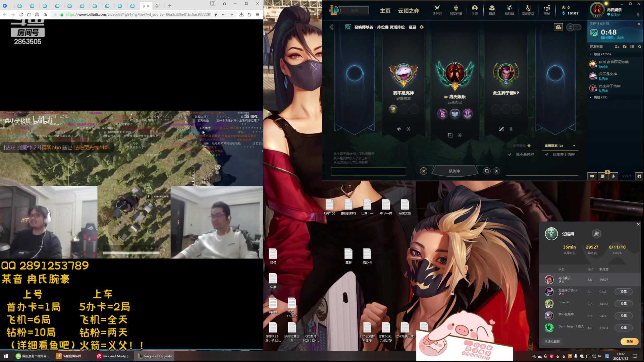This screenshot has width=644, height=362.
Task: Click the 队列中 queue button
Action: [455, 171]
